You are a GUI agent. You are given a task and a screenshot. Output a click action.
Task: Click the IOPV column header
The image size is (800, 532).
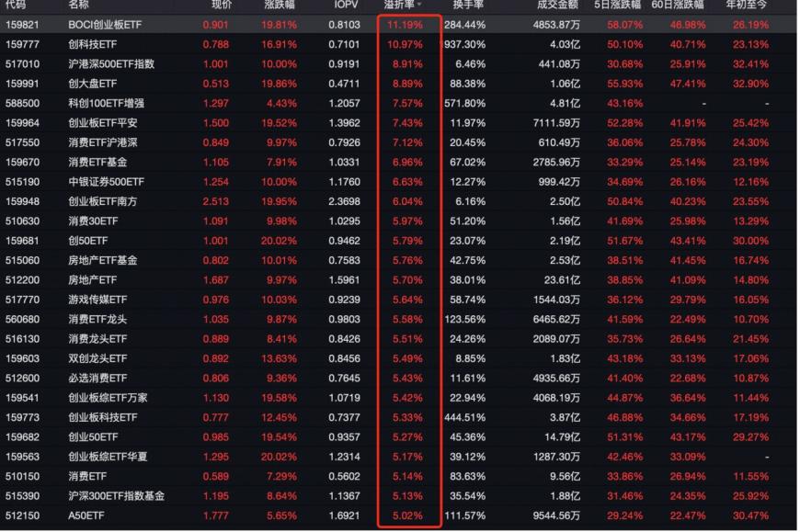346,5
